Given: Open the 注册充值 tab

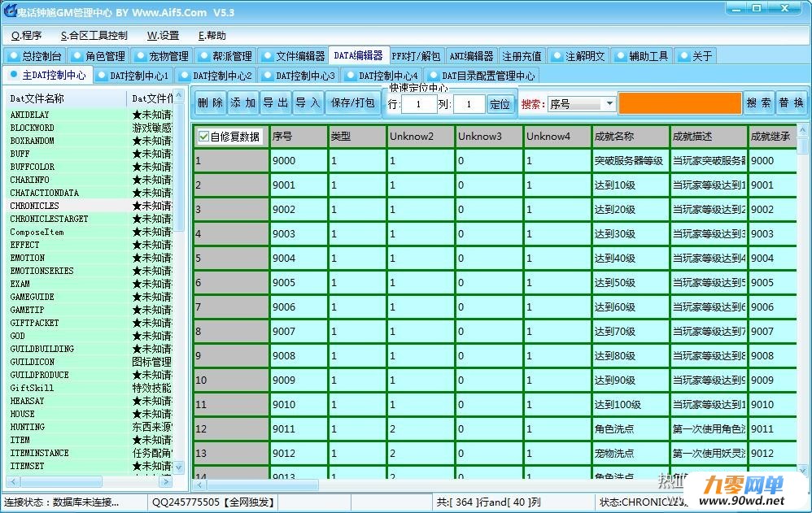Looking at the screenshot, I should (x=522, y=56).
